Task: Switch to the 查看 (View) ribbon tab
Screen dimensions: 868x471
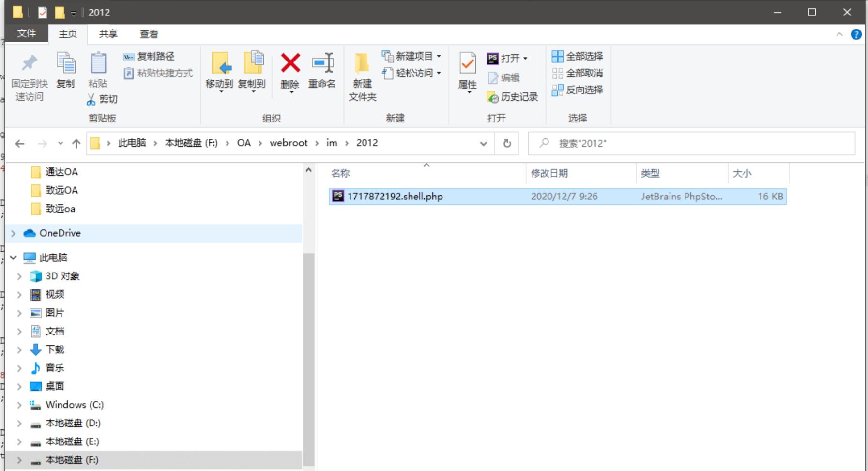Action: (x=149, y=34)
